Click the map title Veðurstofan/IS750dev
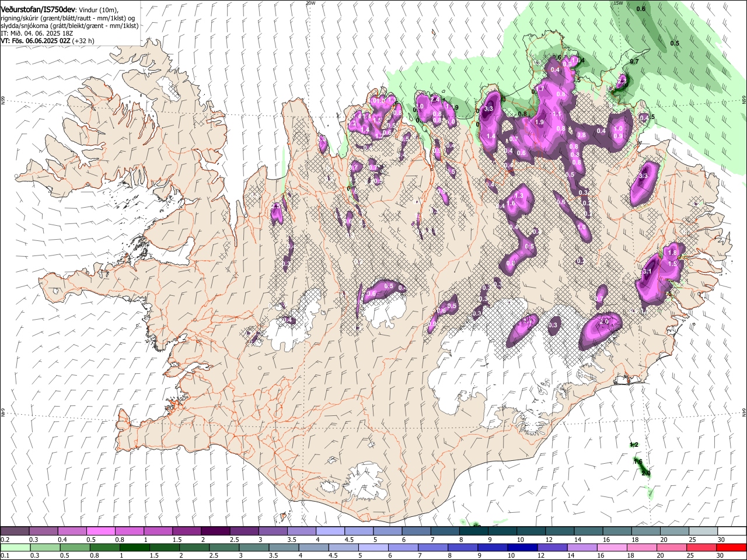 37,9
